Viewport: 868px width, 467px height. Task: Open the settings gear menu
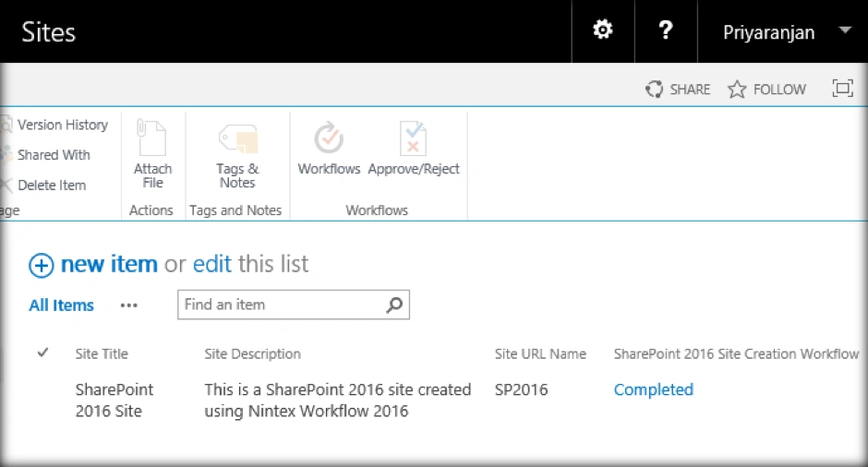[x=603, y=30]
